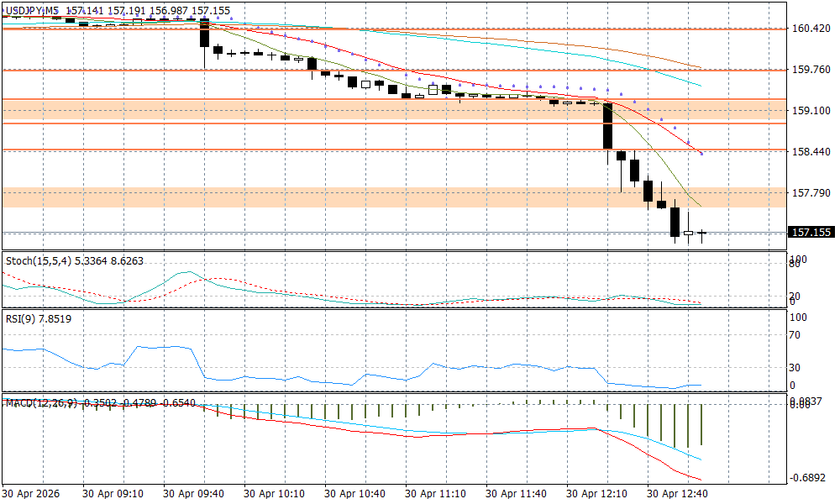Click the last purple Parabolic SAR dot
The image size is (840, 504).
coord(701,154)
